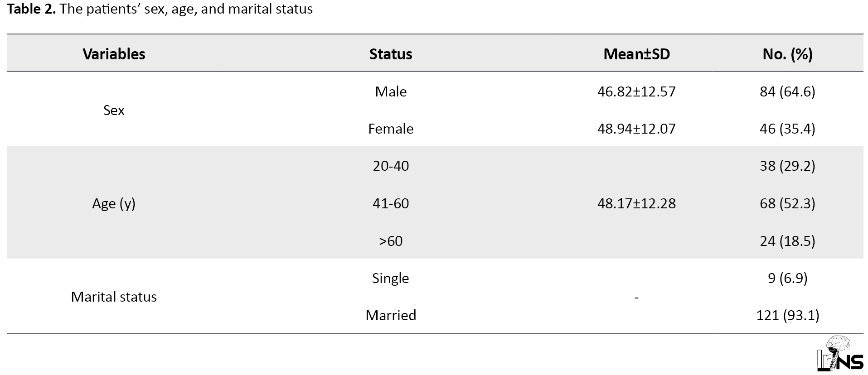The width and height of the screenshot is (868, 375).
Task: Select the 48.17±12.28 age mean value
Action: (x=636, y=203)
